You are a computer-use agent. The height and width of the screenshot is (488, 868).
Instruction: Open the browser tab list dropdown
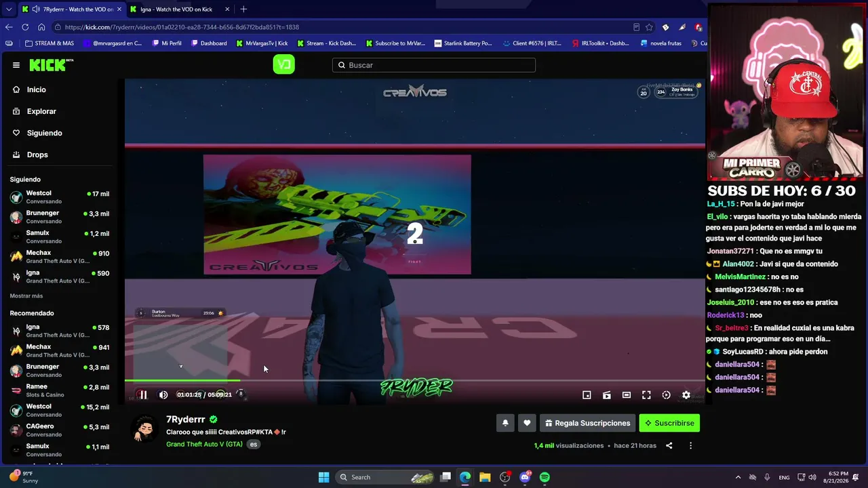(x=8, y=9)
